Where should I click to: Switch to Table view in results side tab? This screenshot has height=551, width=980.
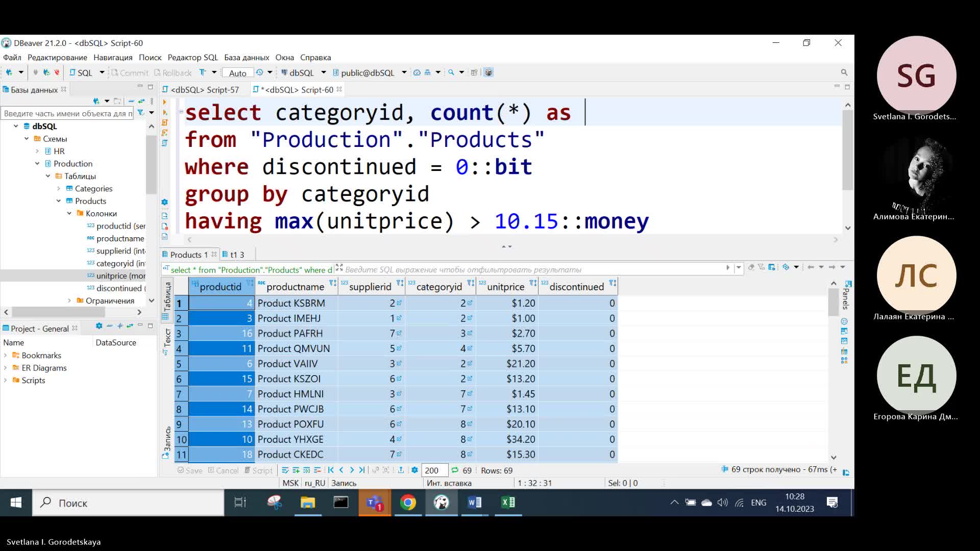click(167, 301)
